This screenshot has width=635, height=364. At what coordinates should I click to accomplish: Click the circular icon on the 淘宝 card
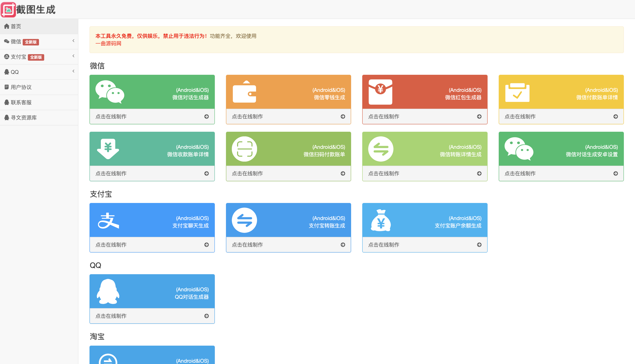(108, 359)
